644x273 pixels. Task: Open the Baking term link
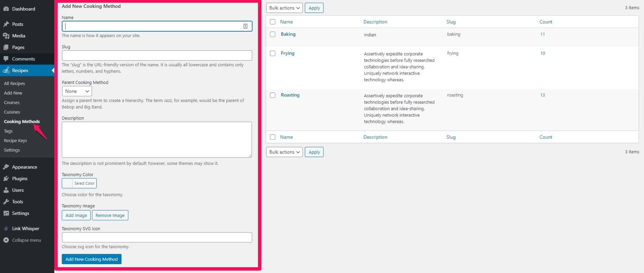click(x=288, y=34)
